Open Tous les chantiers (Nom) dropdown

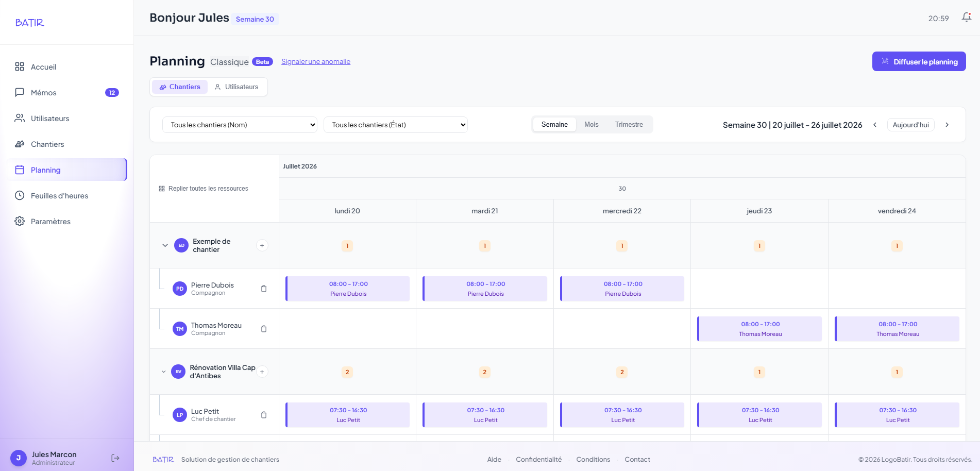[x=240, y=125]
